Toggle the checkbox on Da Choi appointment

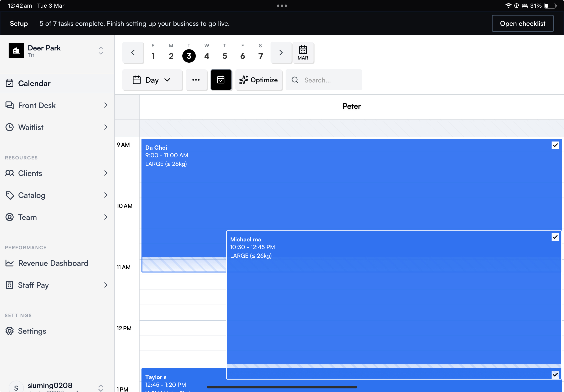(556, 145)
